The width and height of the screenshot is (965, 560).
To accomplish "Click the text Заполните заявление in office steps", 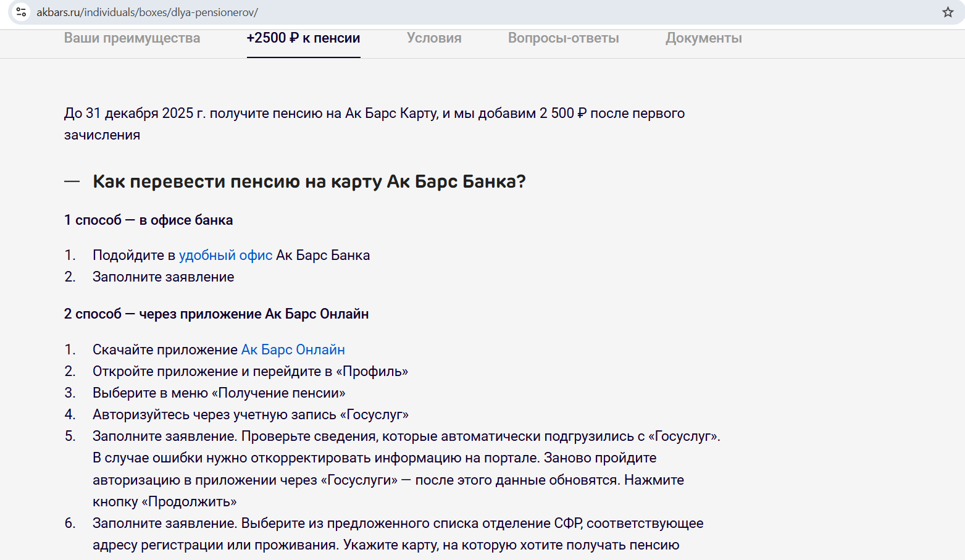I will pyautogui.click(x=163, y=277).
